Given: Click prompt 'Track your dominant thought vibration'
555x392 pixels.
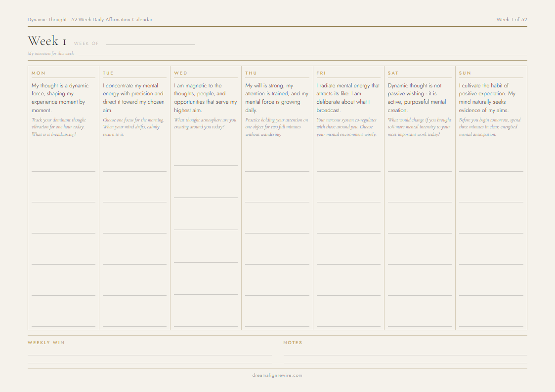Looking at the screenshot, I should coord(59,127).
